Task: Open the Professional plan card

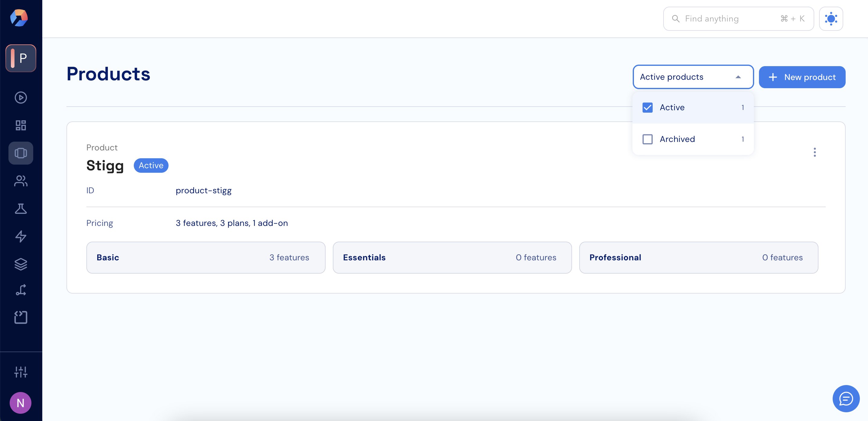Action: point(698,258)
